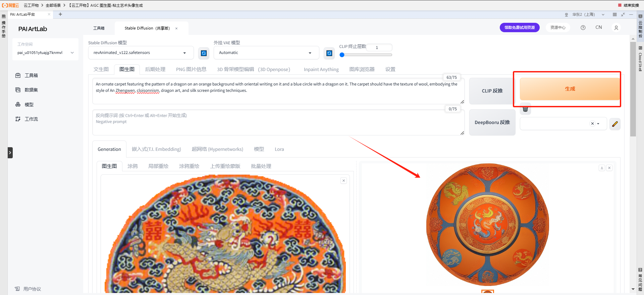Open 工具箱 in the left sidebar
Image resolution: width=644 pixels, height=295 pixels.
(x=27, y=75)
